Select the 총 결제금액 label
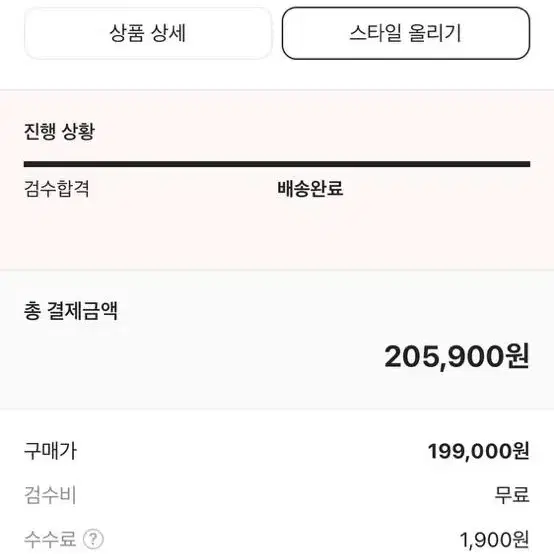 [71, 311]
